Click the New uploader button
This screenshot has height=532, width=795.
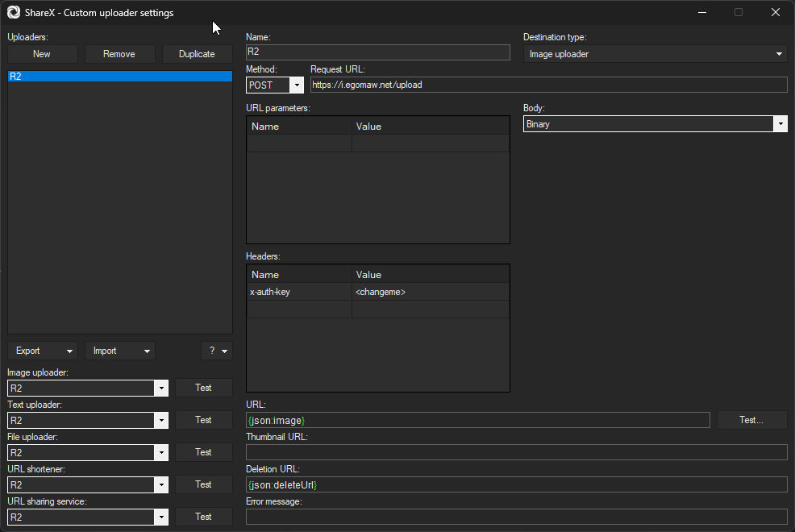(x=43, y=54)
